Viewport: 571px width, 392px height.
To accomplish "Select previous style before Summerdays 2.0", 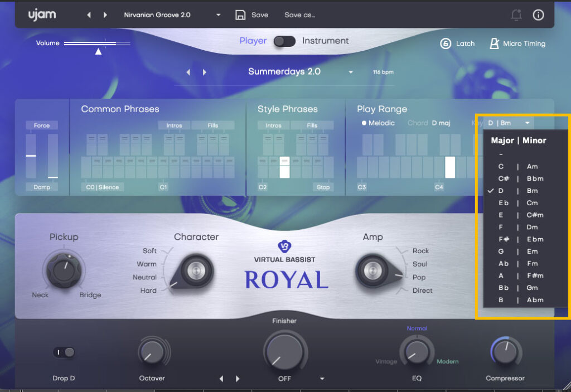I will (x=188, y=72).
